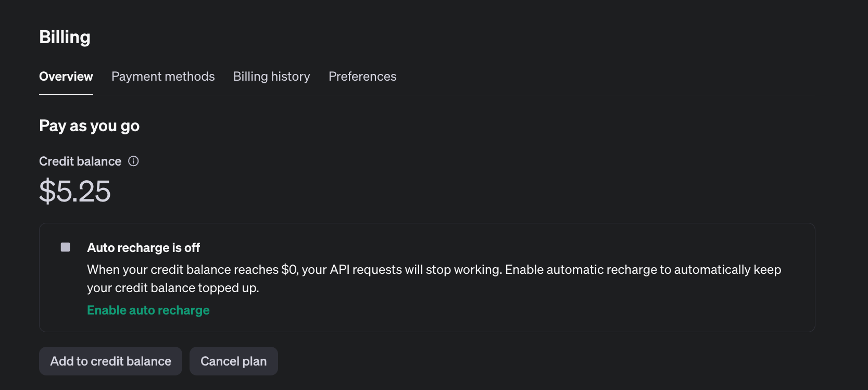Click the Enable auto recharge link

tap(148, 310)
